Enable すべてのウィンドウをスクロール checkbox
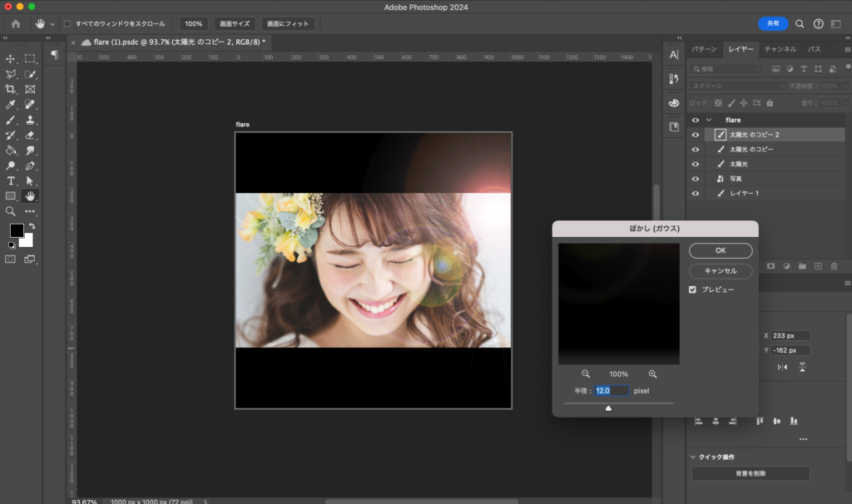The width and height of the screenshot is (852, 504). tap(67, 24)
